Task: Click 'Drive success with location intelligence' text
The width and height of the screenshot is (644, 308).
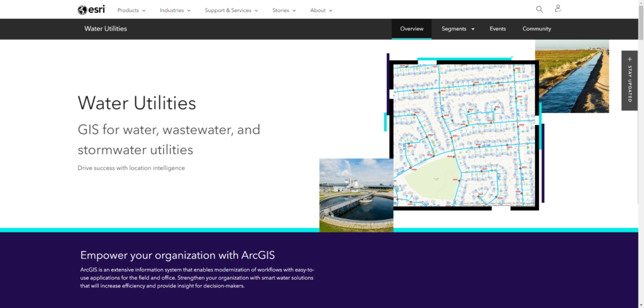Action: pos(131,168)
